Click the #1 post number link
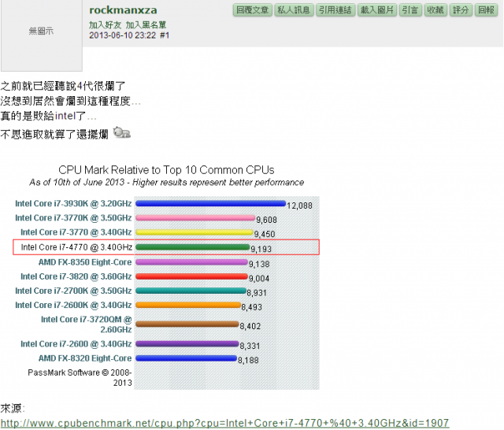Screen dimensions: 504x430 coord(165,35)
